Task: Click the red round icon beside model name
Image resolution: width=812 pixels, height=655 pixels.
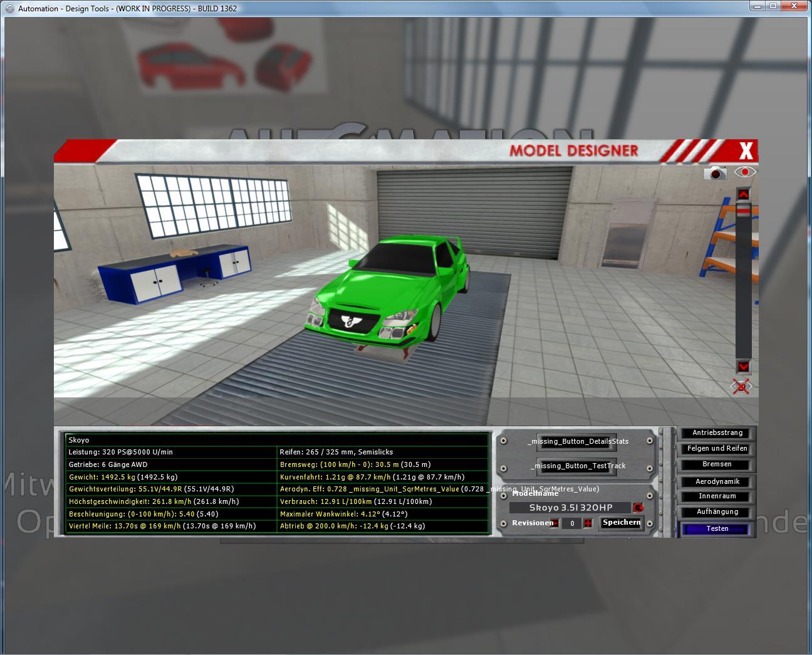Action: pyautogui.click(x=638, y=508)
